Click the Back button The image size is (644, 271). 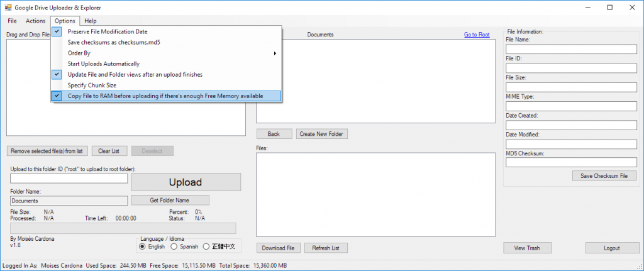(x=274, y=134)
